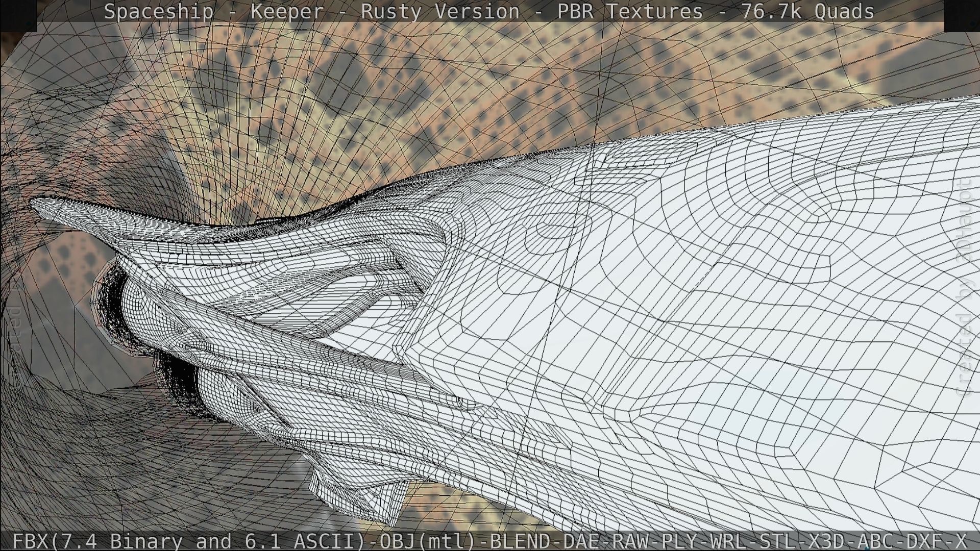This screenshot has height=551, width=980.
Task: Click the black square in top-left corner
Action: click(x=18, y=15)
